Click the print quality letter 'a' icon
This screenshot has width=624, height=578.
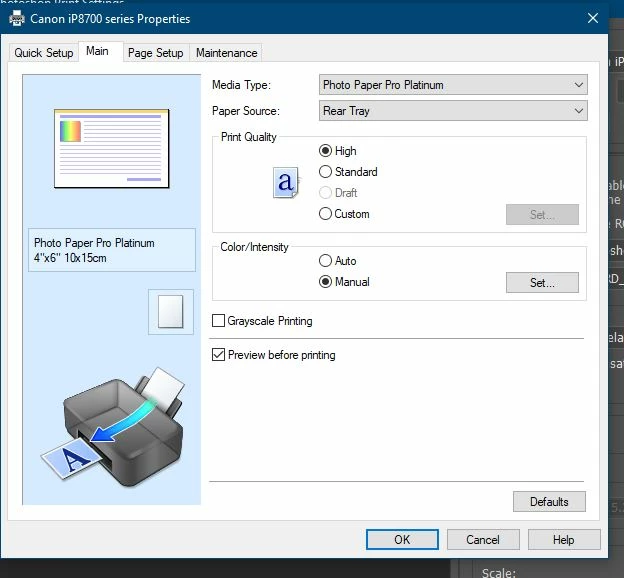tap(286, 183)
